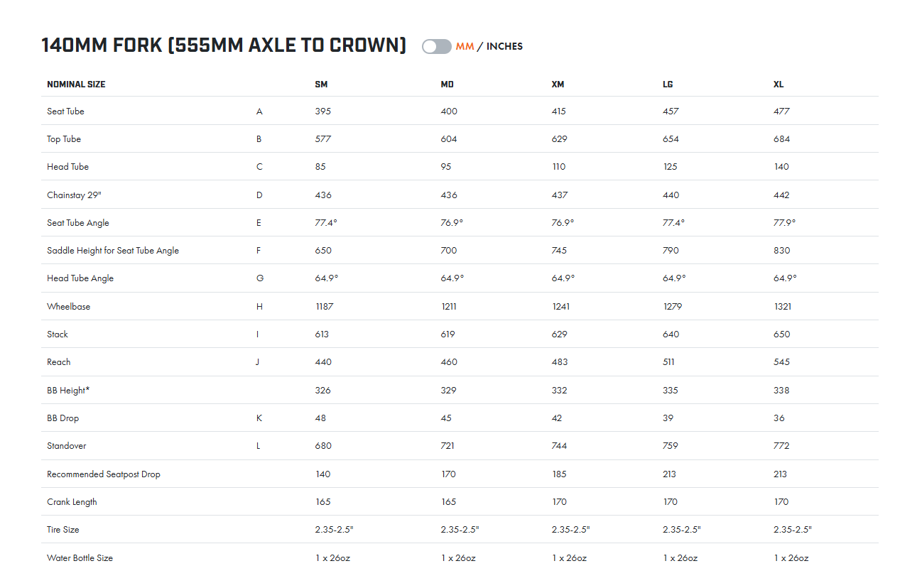
Task: Click the MD size column header
Action: pos(447,84)
